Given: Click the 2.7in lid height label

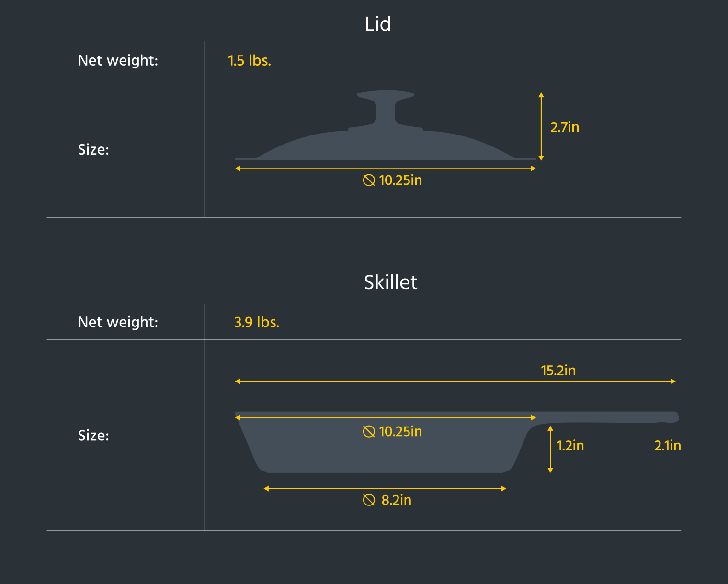Looking at the screenshot, I should pos(565,127).
